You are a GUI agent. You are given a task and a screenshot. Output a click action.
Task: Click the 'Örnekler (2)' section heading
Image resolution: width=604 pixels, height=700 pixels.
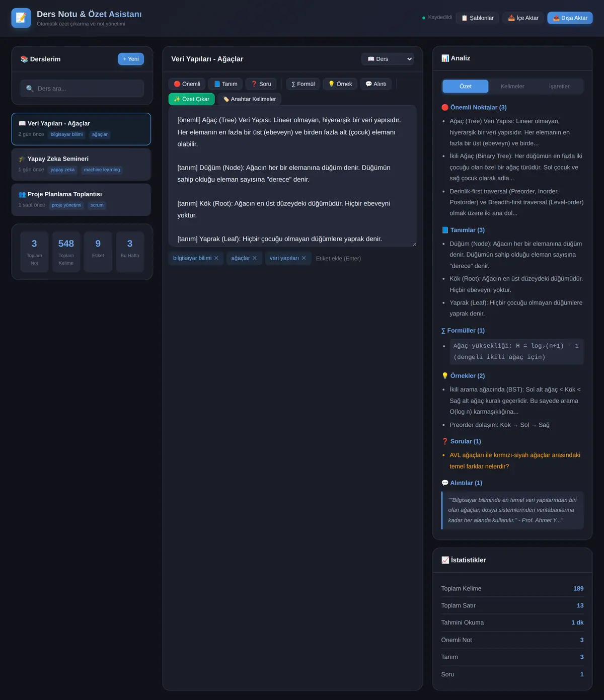coord(463,376)
